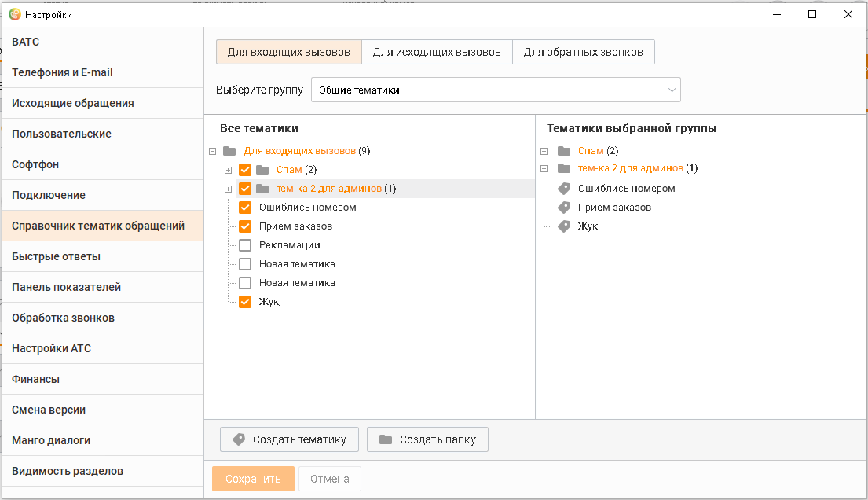
Task: Expand 'тем-ка 2 для админов' in selected group panel
Action: [544, 168]
